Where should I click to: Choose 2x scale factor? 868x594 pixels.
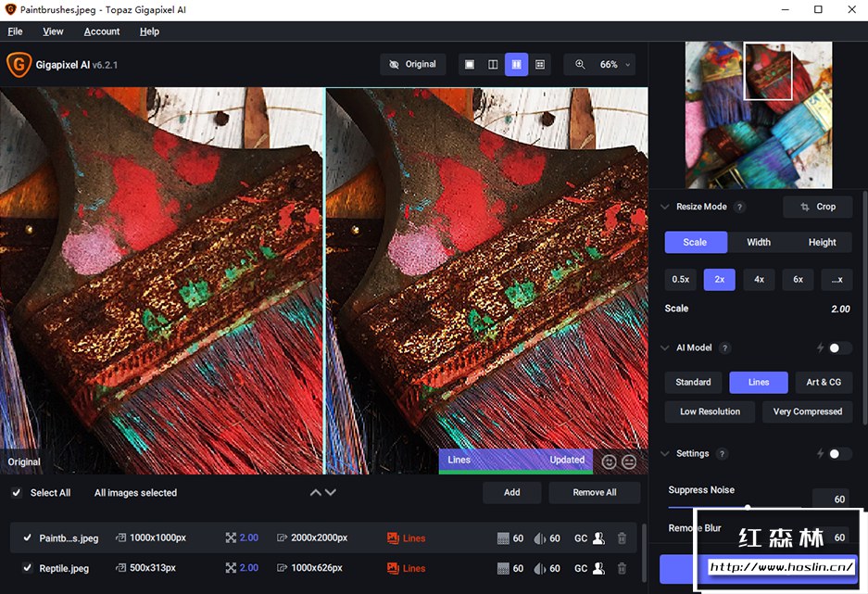719,280
